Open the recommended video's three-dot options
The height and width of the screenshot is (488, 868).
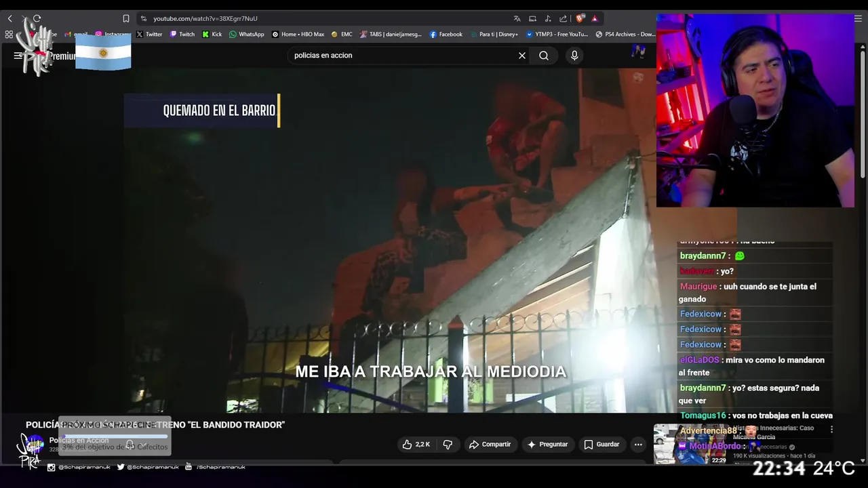831,429
